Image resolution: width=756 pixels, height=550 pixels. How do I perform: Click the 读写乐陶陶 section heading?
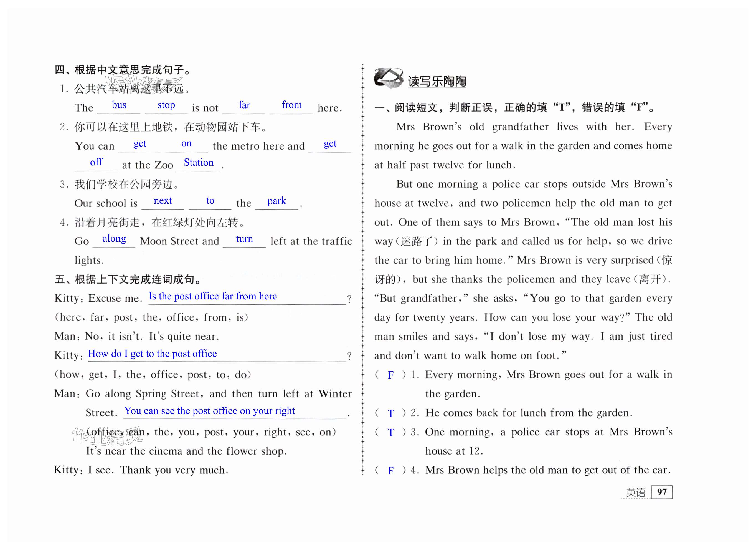437,81
